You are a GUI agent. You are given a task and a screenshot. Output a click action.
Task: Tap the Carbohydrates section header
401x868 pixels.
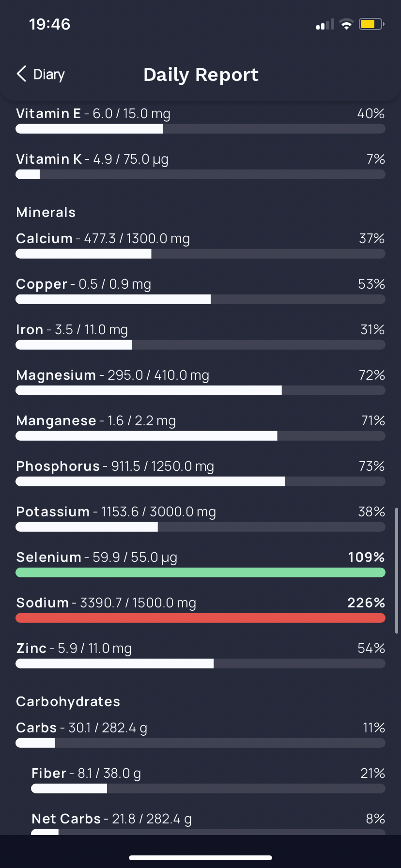68,702
